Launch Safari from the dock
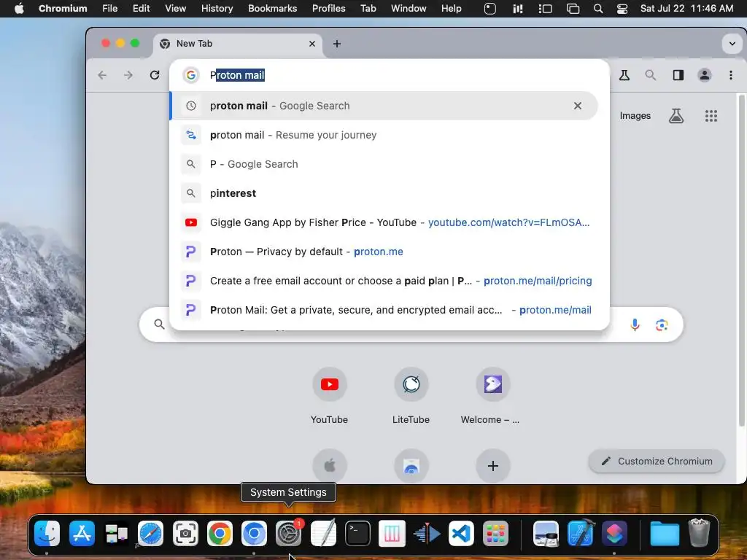 (x=150, y=533)
